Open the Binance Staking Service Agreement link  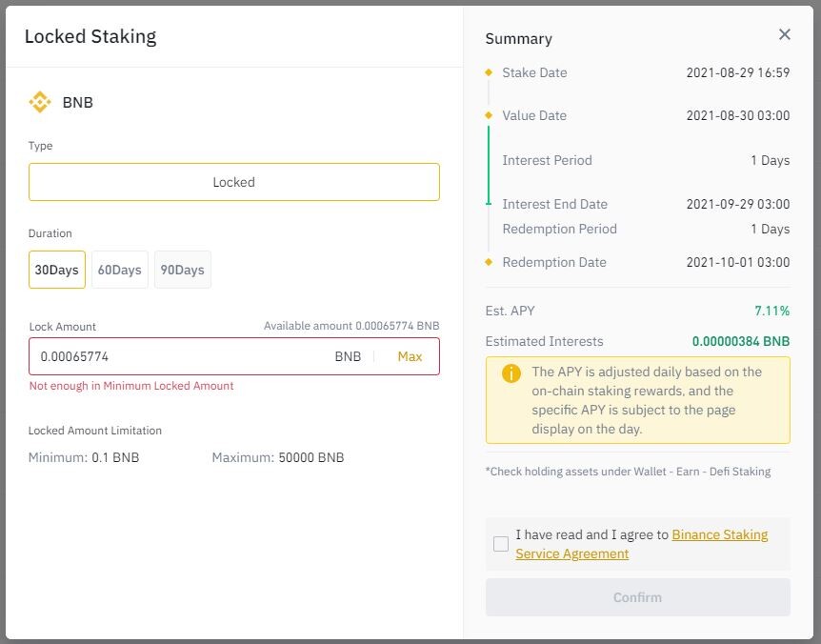tap(641, 544)
